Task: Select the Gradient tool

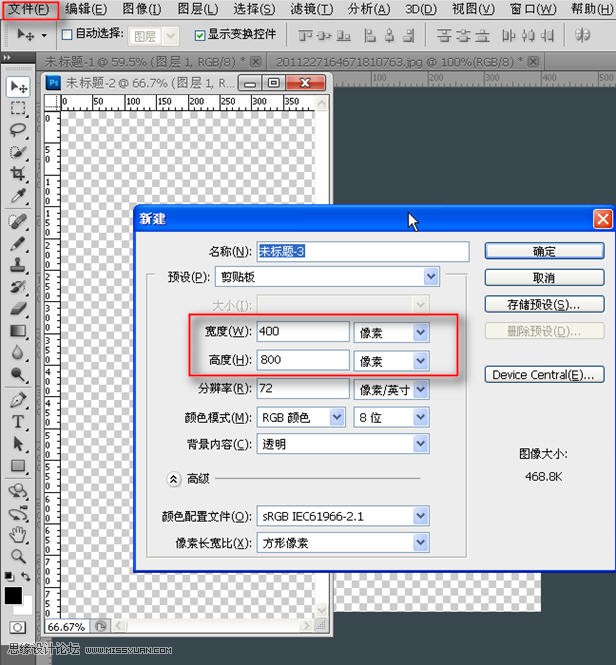Action: (x=18, y=331)
